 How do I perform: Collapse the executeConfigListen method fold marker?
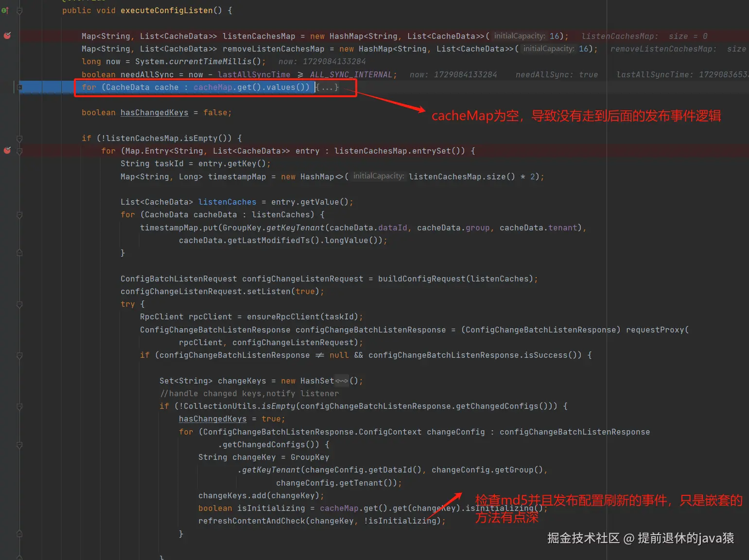pyautogui.click(x=19, y=10)
